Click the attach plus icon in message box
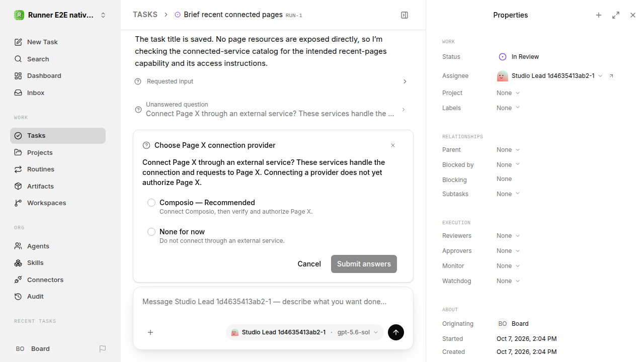644x362 pixels. coord(150,332)
